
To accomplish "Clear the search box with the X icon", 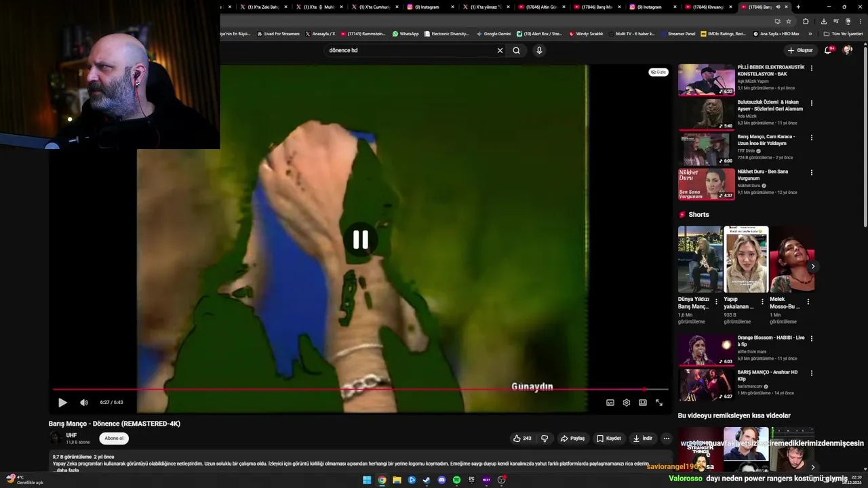I will click(500, 50).
